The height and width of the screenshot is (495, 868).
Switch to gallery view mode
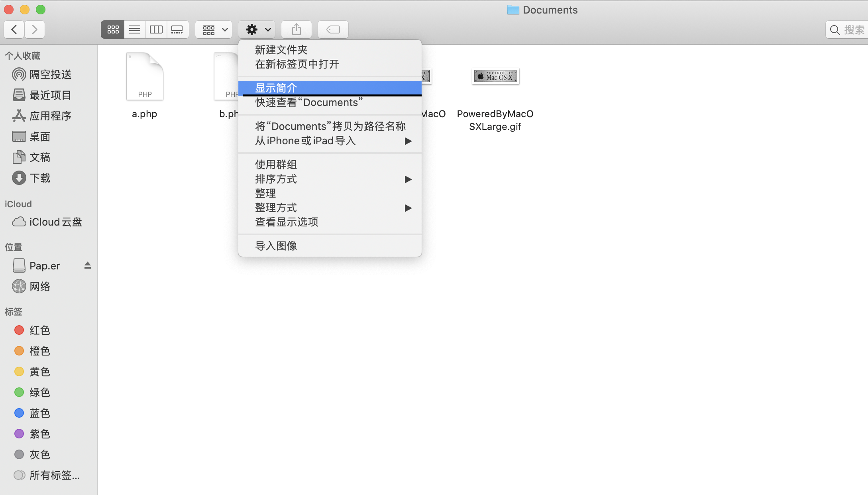tap(177, 29)
